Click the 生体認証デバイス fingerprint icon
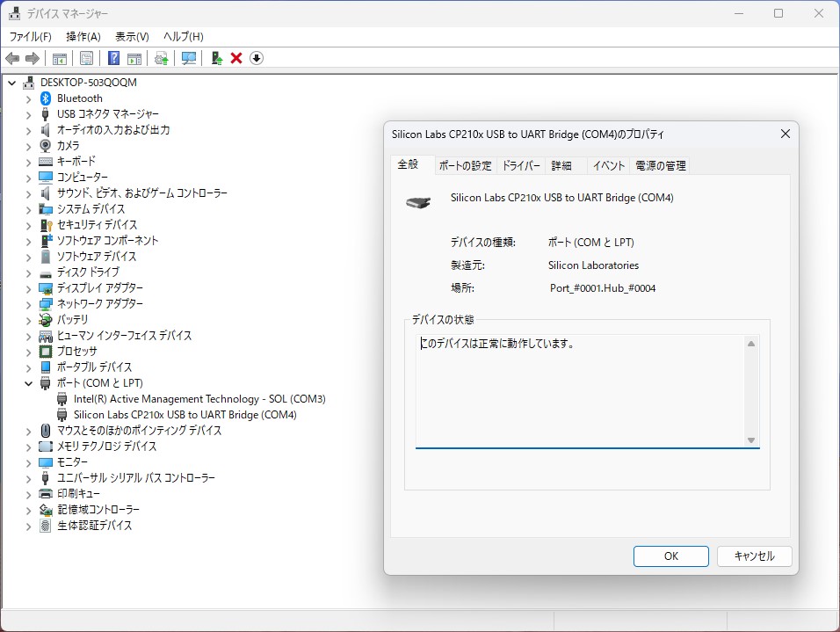This screenshot has height=632, width=840. [46, 526]
